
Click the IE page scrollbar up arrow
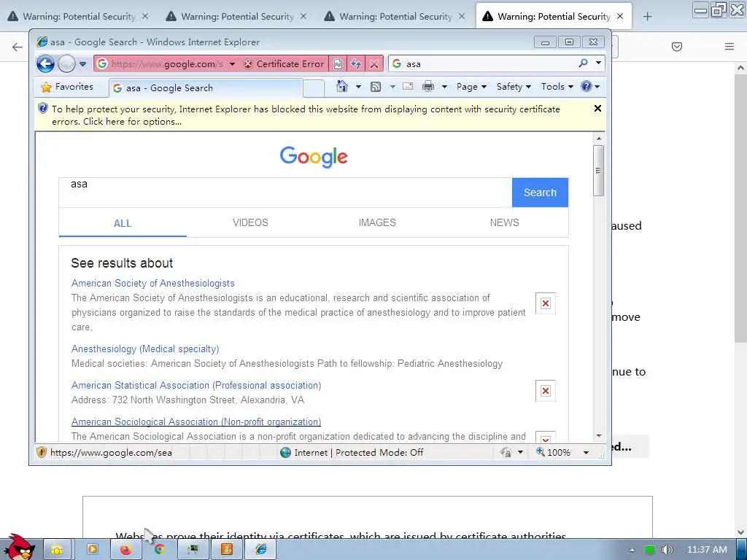pyautogui.click(x=599, y=139)
